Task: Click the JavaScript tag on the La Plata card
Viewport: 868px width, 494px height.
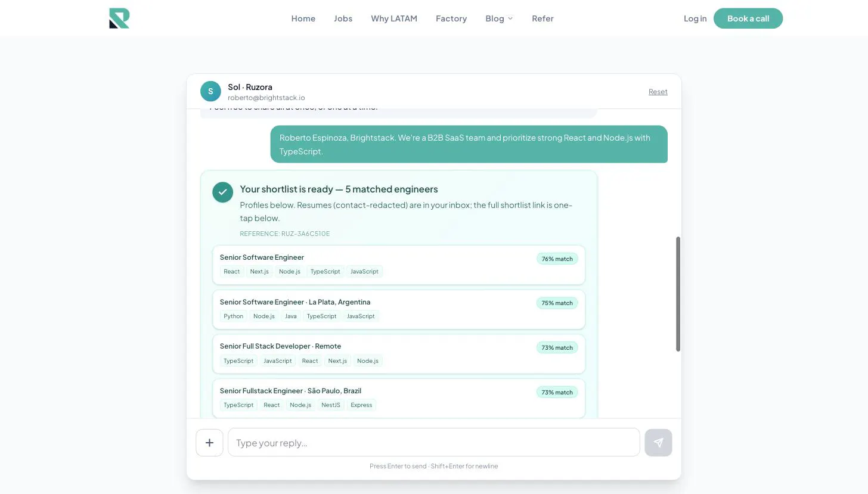Action: [x=361, y=316]
